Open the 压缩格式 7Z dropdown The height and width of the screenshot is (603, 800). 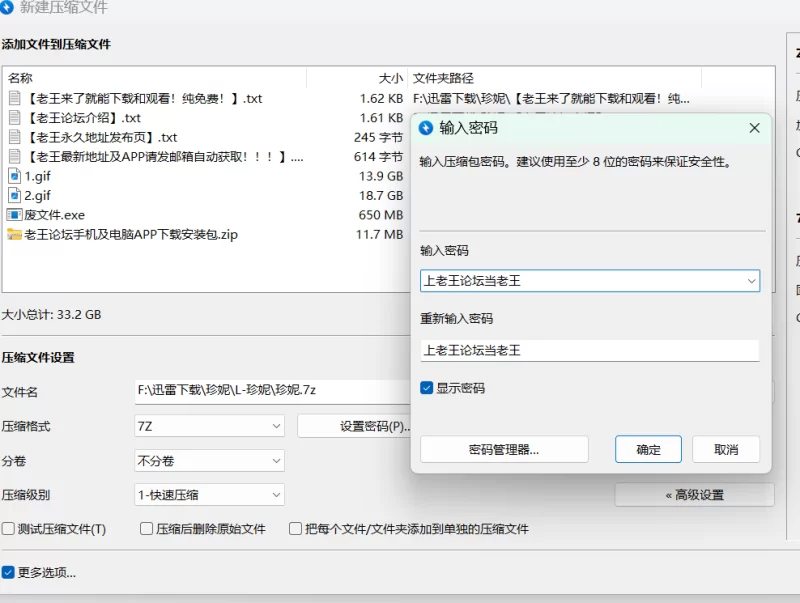[x=209, y=426]
